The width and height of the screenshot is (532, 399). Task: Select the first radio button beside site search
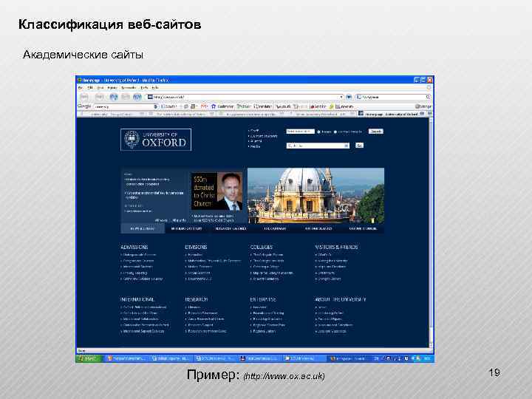[318, 132]
